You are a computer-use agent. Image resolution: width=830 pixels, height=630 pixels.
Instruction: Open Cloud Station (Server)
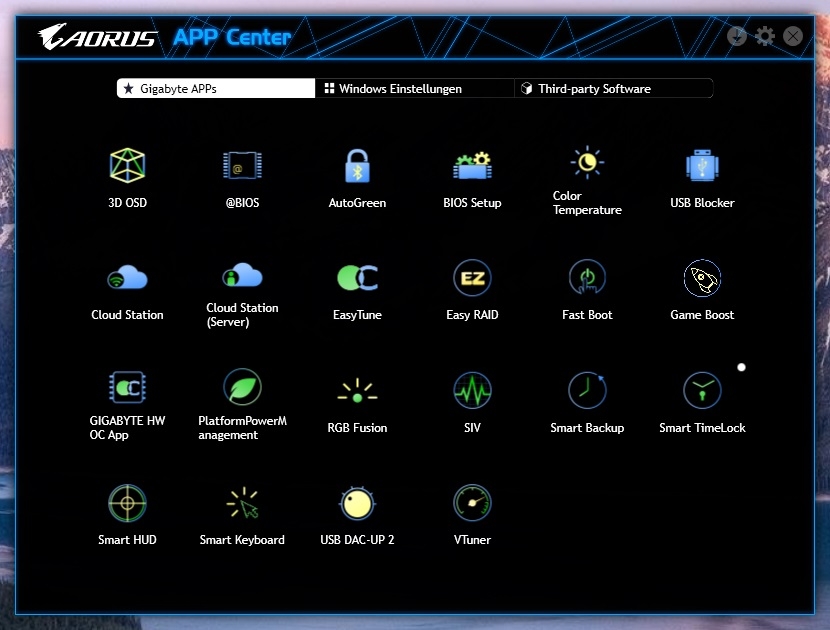pos(242,274)
